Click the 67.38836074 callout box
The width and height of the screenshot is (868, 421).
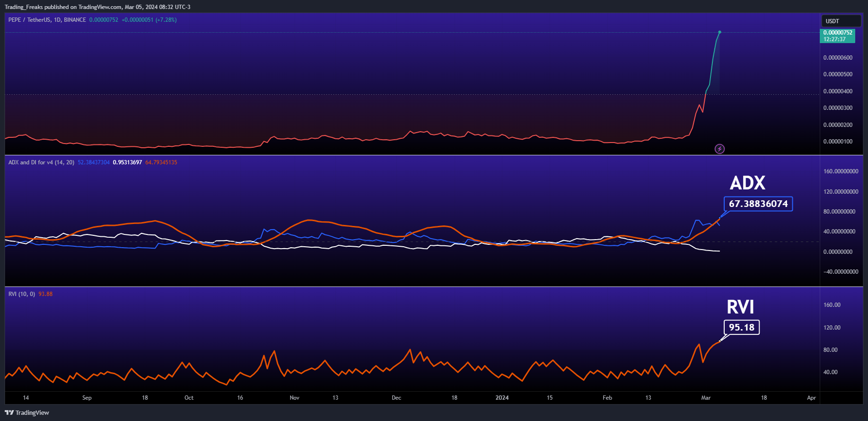[x=758, y=204]
